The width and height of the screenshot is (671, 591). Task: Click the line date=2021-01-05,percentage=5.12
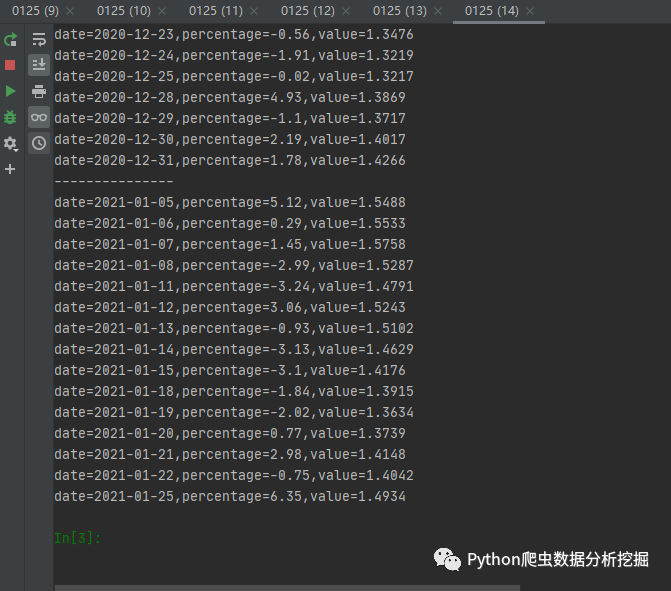230,202
